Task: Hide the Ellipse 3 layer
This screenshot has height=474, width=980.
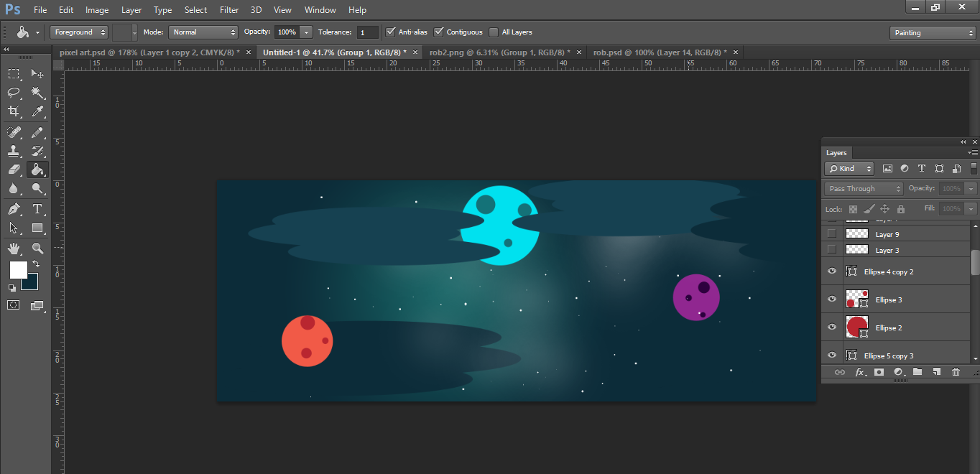Action: [x=832, y=299]
